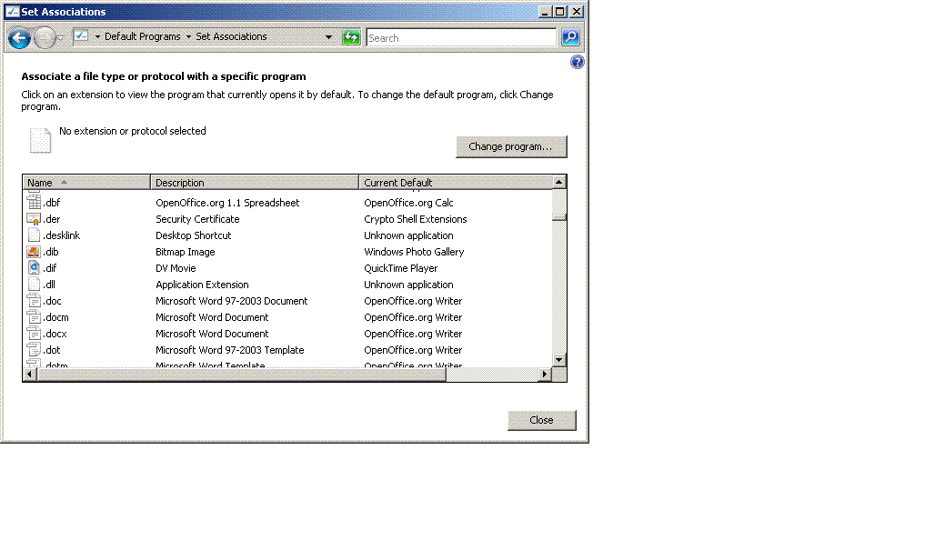This screenshot has height=560, width=925.
Task: Select the .der security certificate icon
Action: [35, 219]
